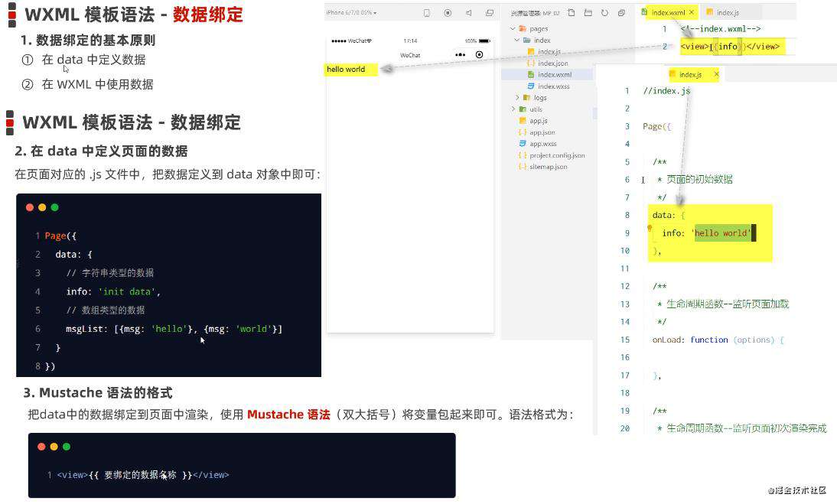Screen dimensions: 837x504
Task: Click the red Mustache 语法 text
Action: tap(288, 415)
